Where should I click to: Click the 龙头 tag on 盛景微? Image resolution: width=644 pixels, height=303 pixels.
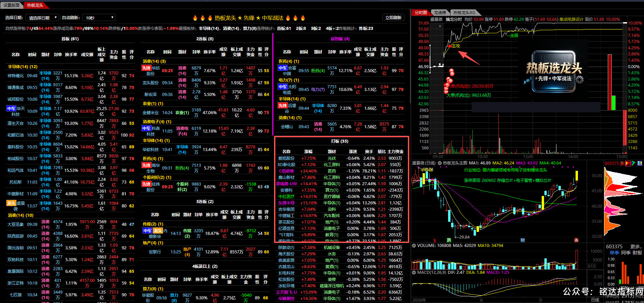[x=11, y=203]
